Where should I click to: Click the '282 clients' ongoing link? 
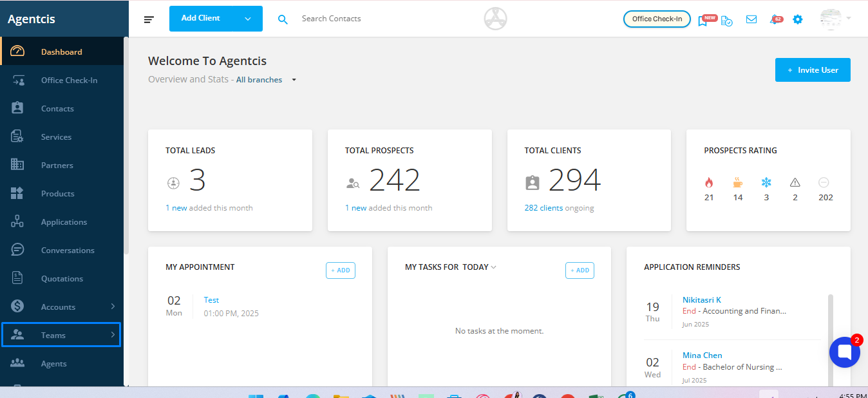[544, 208]
